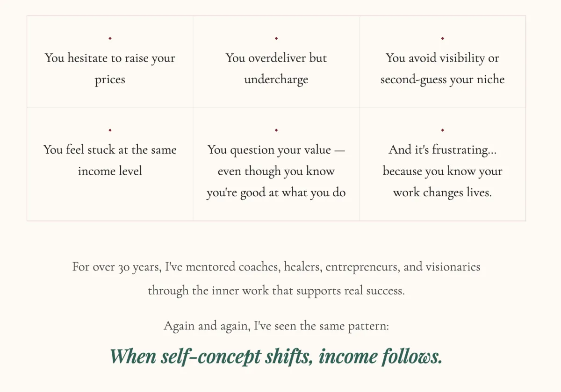
Task: Click the 'You avoid visibility or' text line
Action: pos(442,58)
